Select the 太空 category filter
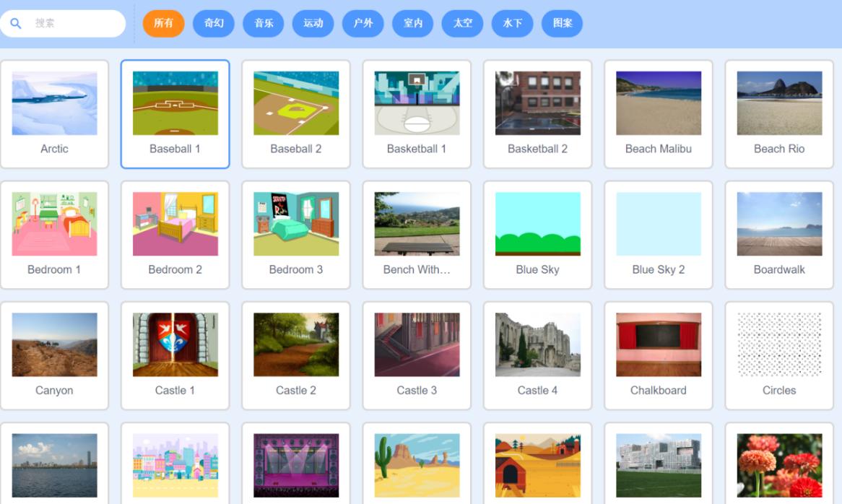The height and width of the screenshot is (504, 842). tap(462, 23)
